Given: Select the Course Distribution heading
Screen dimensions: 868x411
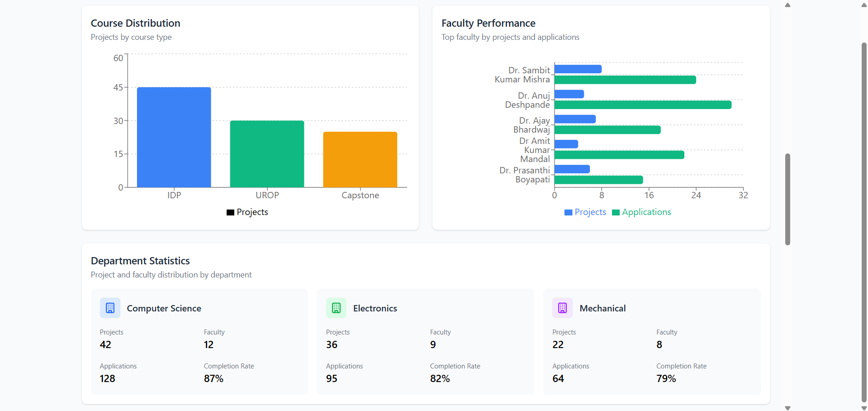Looking at the screenshot, I should [136, 23].
